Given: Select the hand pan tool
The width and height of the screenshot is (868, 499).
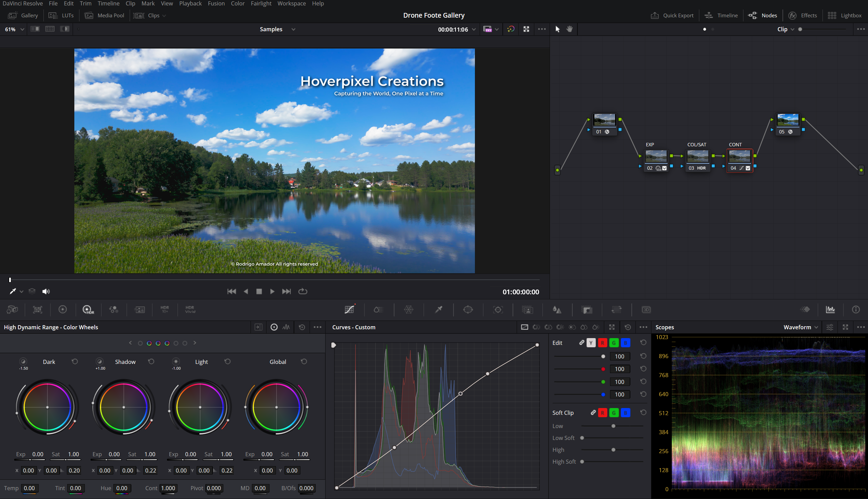Looking at the screenshot, I should coord(569,29).
